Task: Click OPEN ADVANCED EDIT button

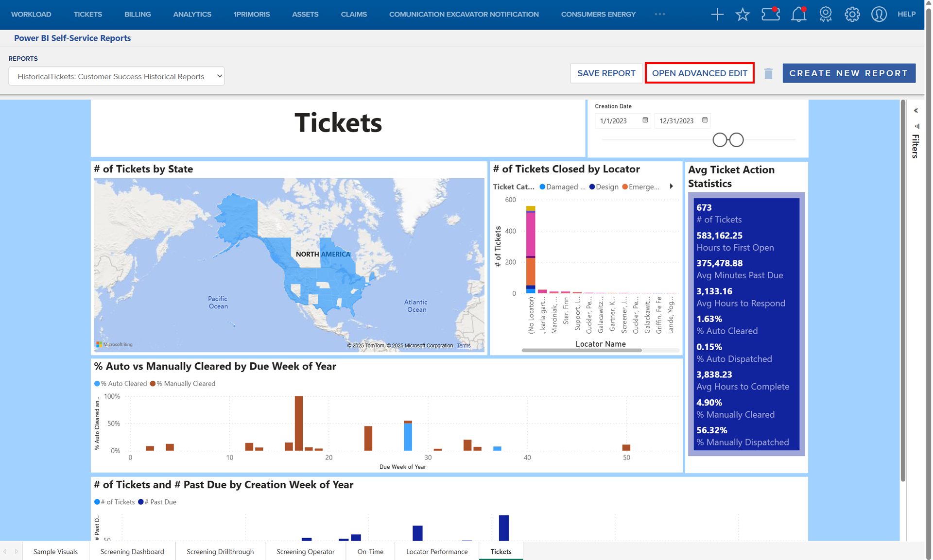Action: tap(699, 73)
